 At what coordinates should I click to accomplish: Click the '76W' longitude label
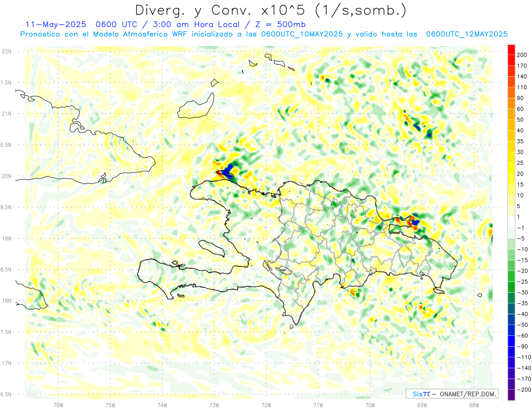[58, 405]
